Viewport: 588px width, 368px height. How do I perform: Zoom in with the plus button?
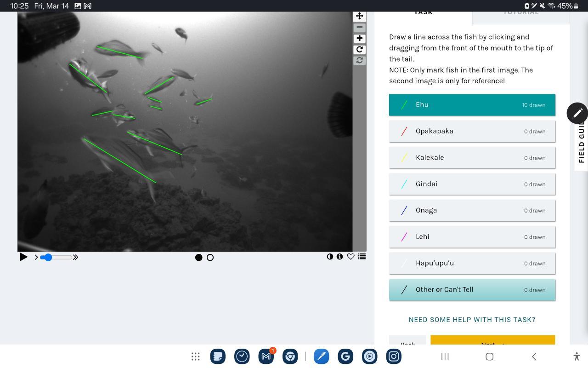click(x=360, y=38)
